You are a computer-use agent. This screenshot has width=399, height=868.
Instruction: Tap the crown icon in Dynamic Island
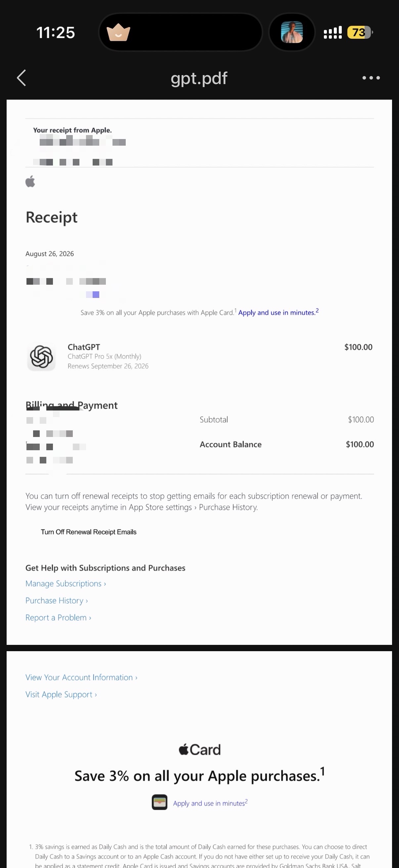118,33
